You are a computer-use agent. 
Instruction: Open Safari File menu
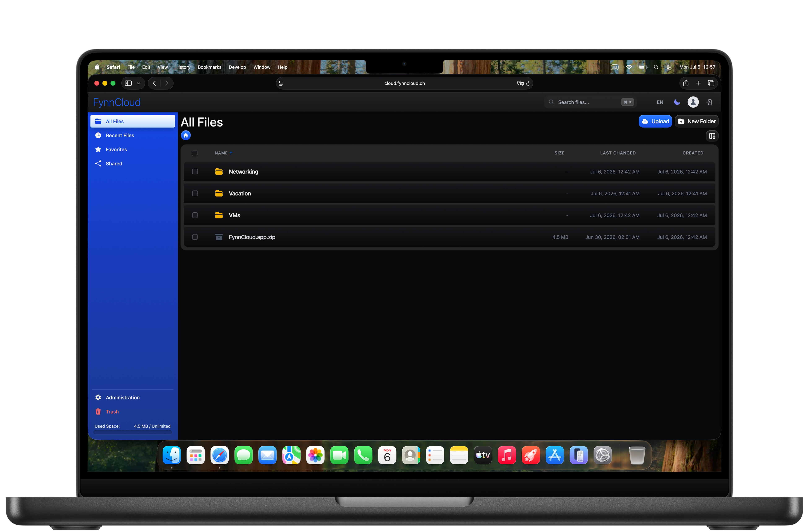click(x=131, y=67)
